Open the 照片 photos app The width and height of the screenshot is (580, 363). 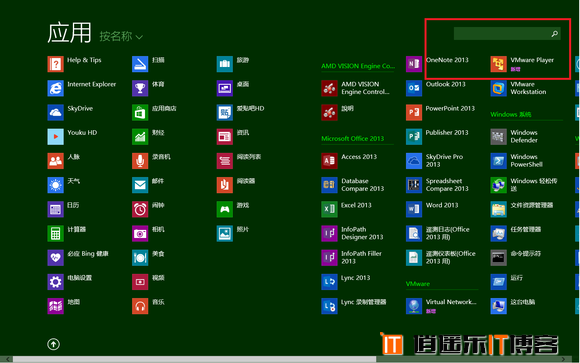233,233
